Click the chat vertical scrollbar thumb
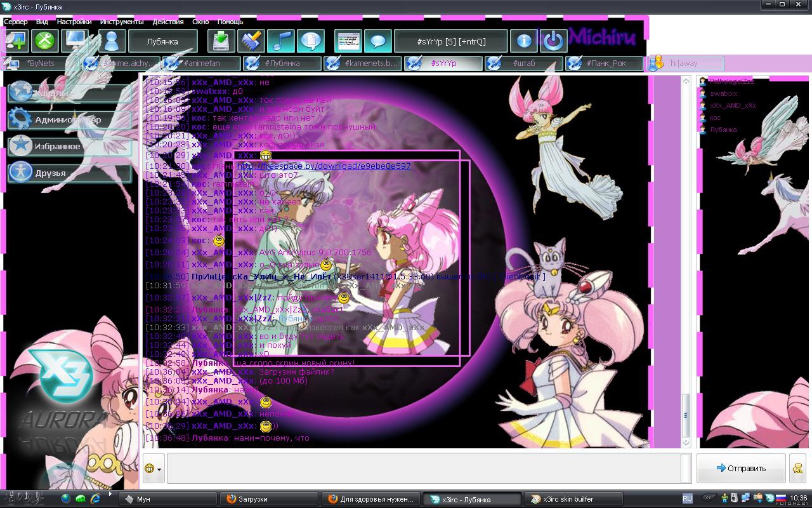The image size is (812, 508). (686, 415)
